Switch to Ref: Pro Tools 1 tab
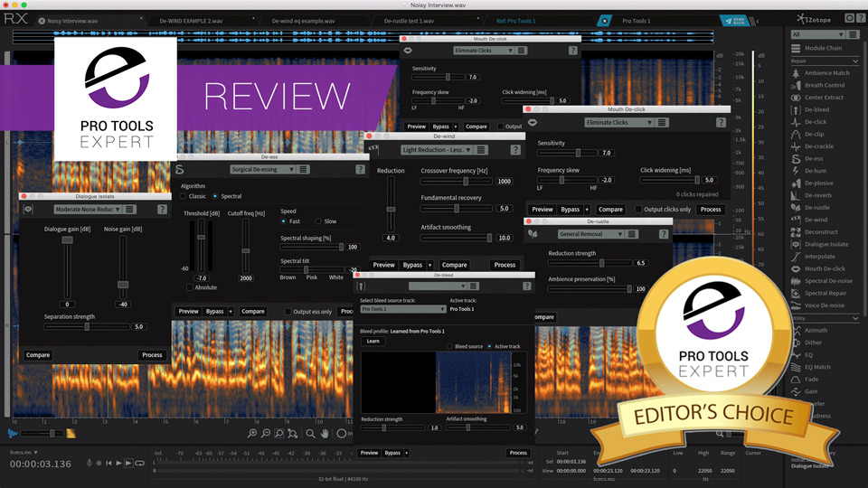Viewport: 868px width, 488px height. click(x=516, y=21)
